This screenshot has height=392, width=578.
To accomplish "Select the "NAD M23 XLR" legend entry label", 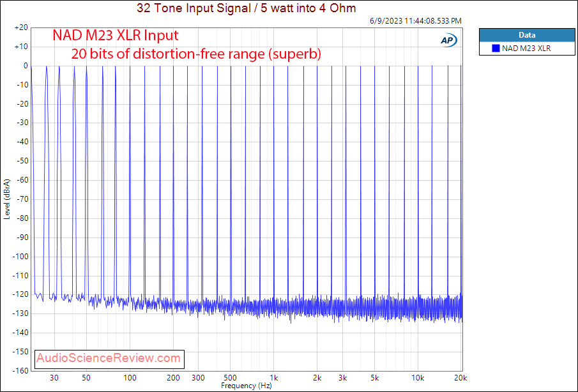I will point(526,49).
